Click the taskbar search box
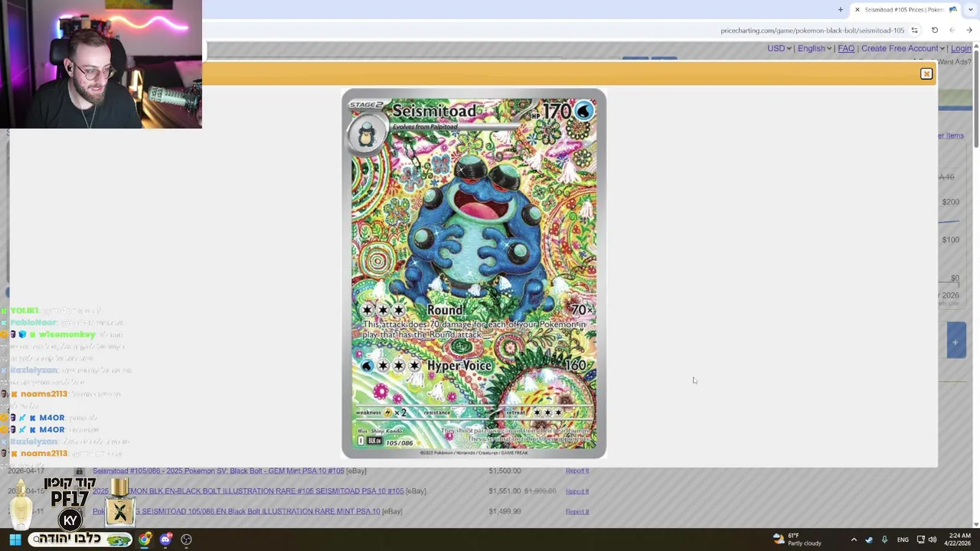The image size is (980, 551). click(80, 540)
